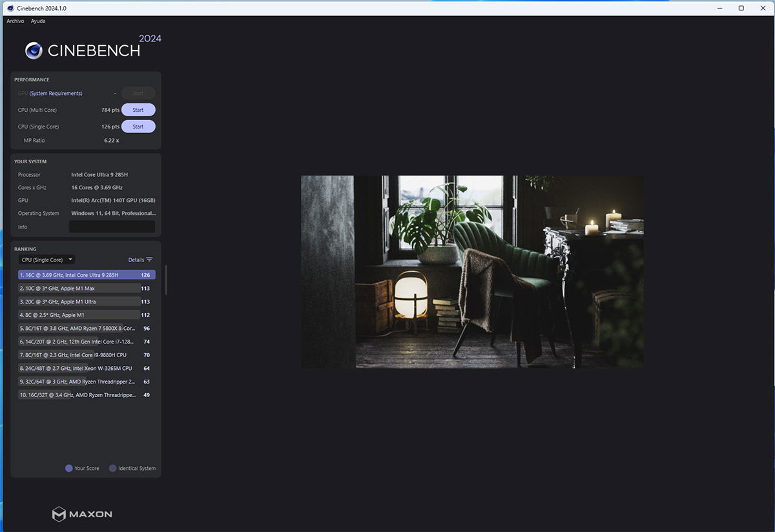The width and height of the screenshot is (775, 532).
Task: Click the Info input field
Action: 112,227
